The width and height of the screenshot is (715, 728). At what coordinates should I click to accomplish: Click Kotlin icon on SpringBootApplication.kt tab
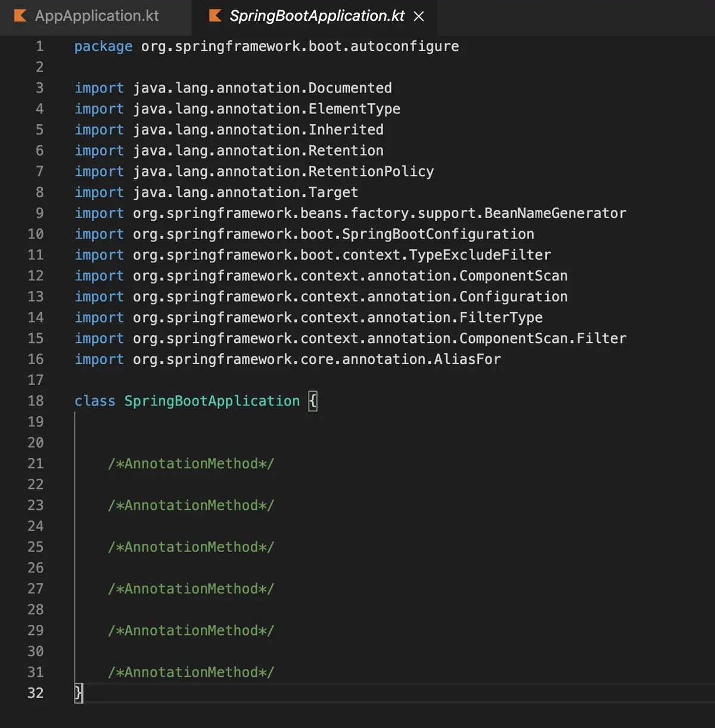pyautogui.click(x=215, y=16)
